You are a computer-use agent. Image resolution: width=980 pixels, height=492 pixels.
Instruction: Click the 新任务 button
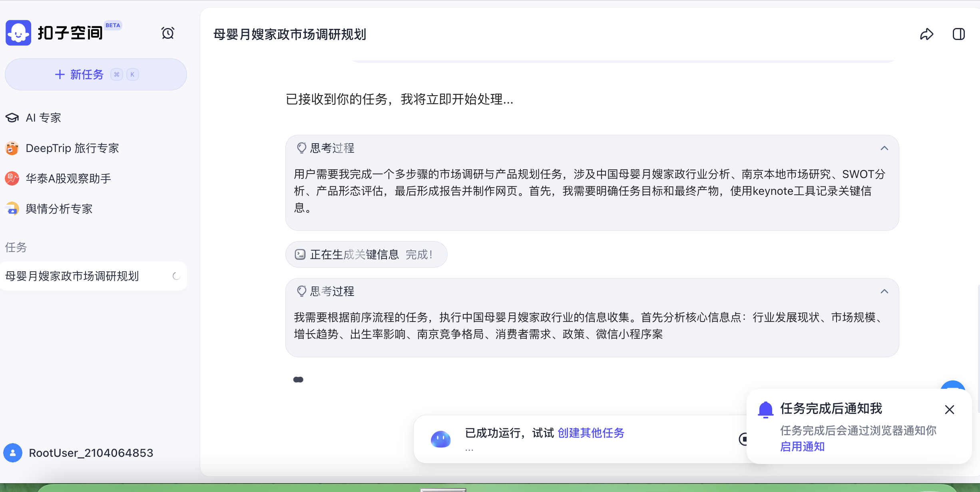coord(96,74)
